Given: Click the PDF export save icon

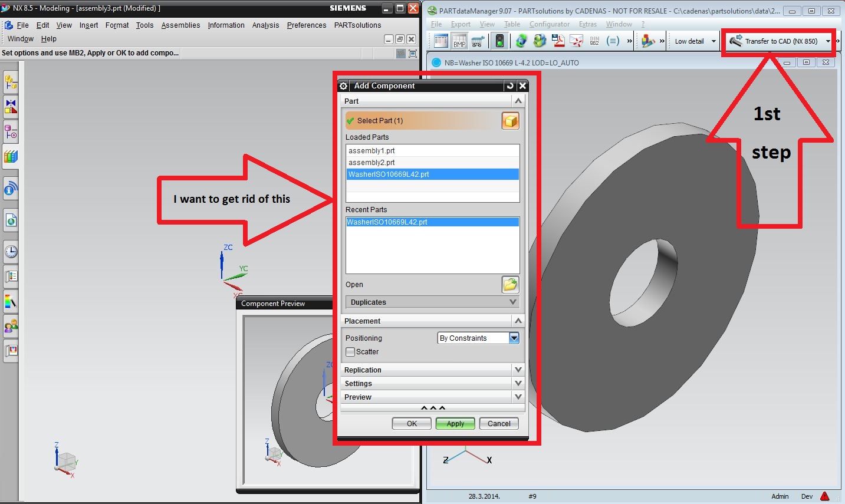Looking at the screenshot, I should click(558, 41).
